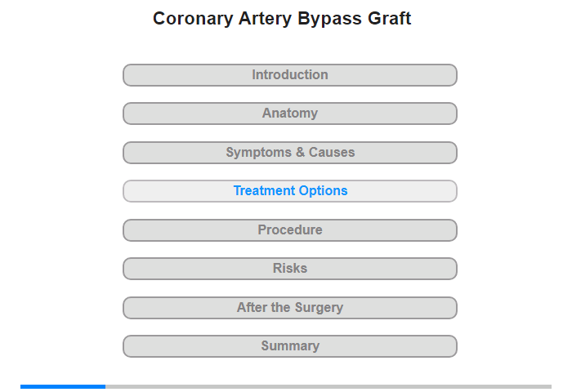This screenshot has height=392, width=572.
Task: Open the Introduction section
Action: point(289,75)
